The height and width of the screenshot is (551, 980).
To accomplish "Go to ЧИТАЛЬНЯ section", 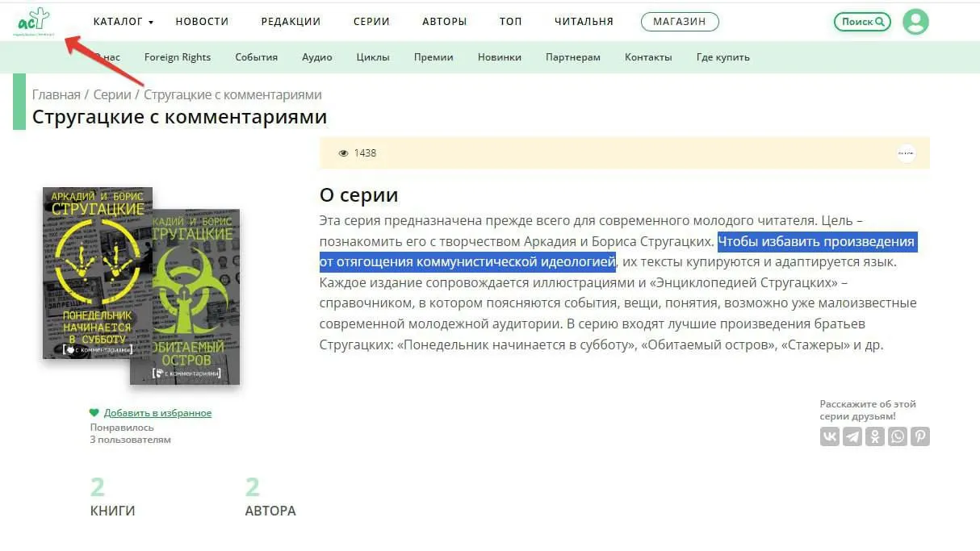I will 583,22.
